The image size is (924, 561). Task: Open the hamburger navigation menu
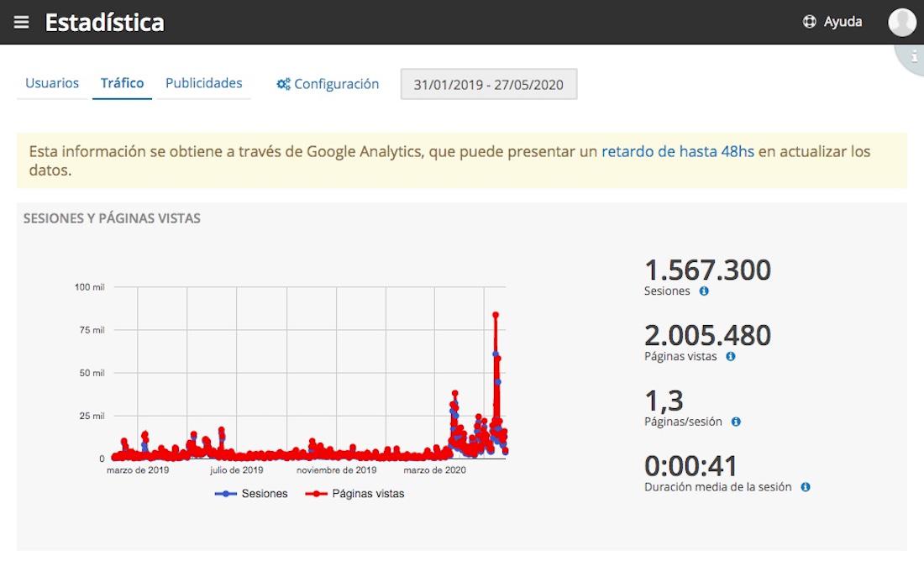coord(22,23)
